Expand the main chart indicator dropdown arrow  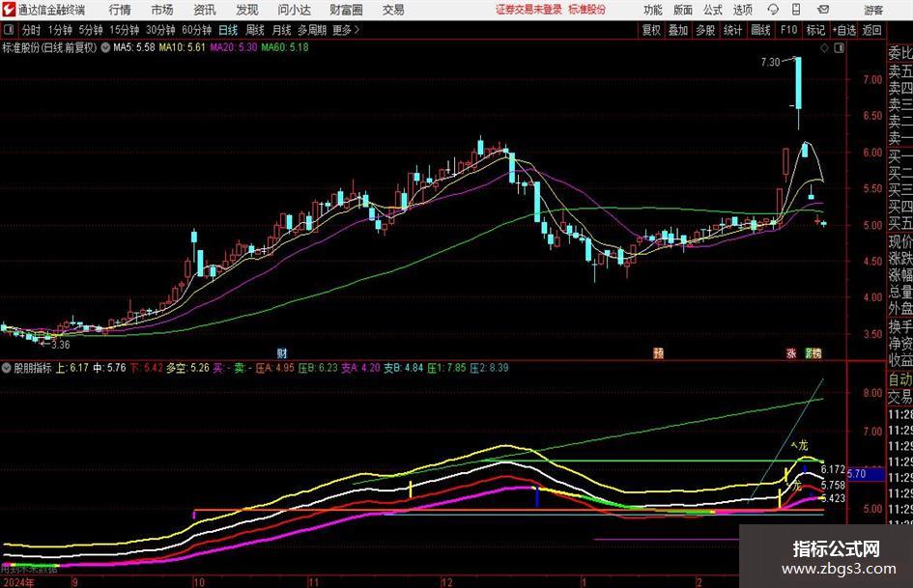point(105,47)
